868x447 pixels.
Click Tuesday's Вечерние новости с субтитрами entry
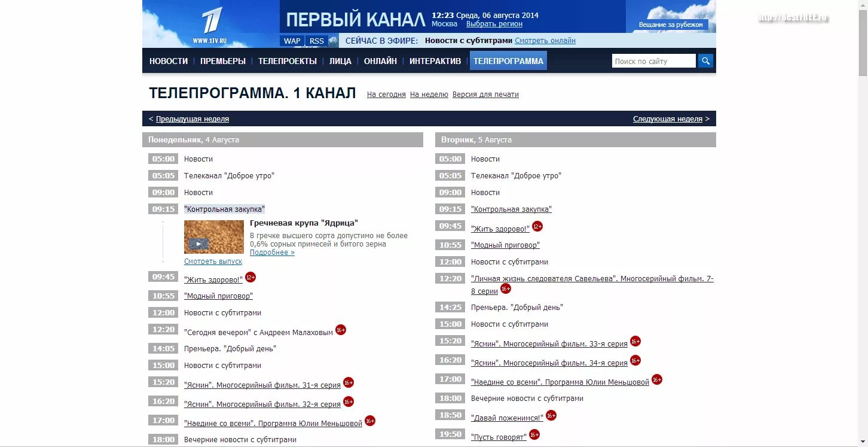pos(527,399)
